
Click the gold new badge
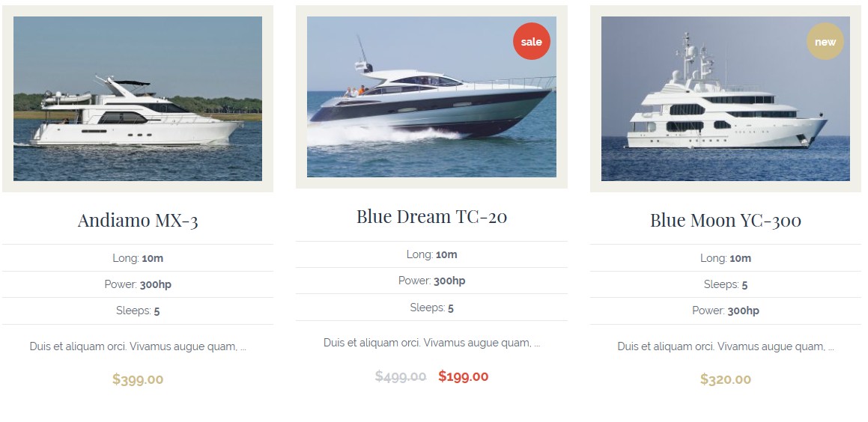[825, 41]
